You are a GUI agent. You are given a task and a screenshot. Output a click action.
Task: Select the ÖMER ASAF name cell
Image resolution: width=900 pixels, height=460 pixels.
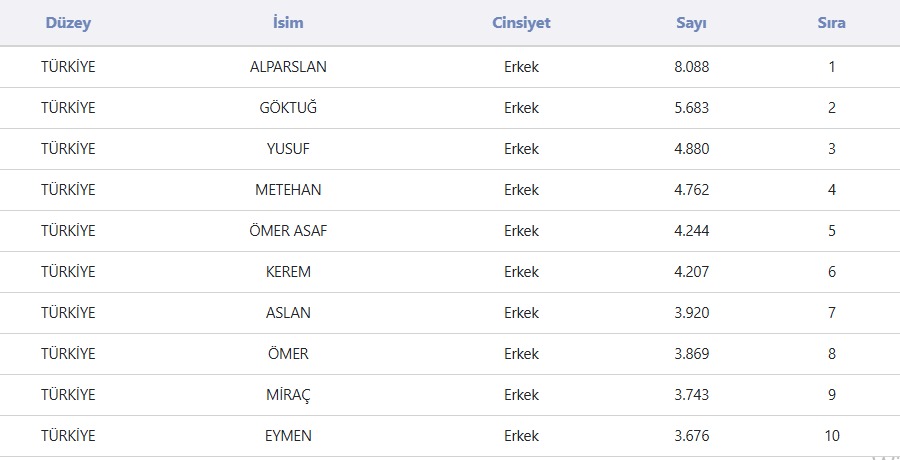coord(288,231)
